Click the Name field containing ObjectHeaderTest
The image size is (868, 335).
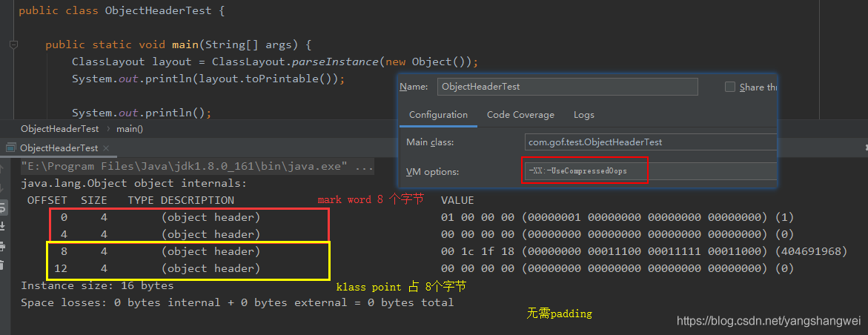tap(567, 87)
